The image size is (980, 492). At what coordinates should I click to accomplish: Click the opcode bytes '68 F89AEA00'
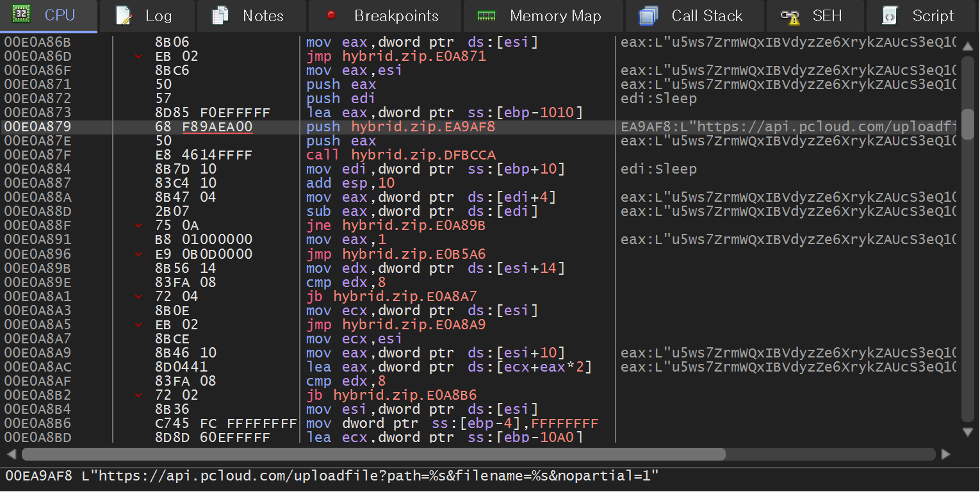(x=204, y=127)
